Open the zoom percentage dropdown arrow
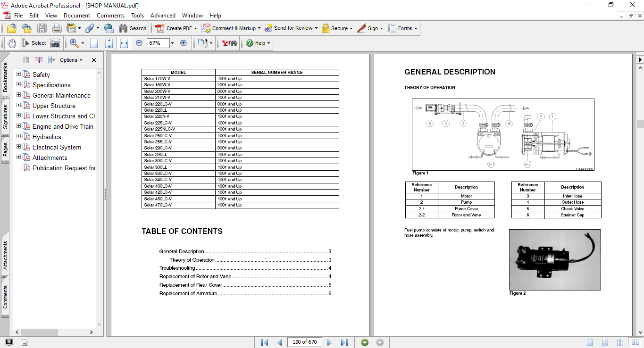644x348 pixels. [172, 43]
